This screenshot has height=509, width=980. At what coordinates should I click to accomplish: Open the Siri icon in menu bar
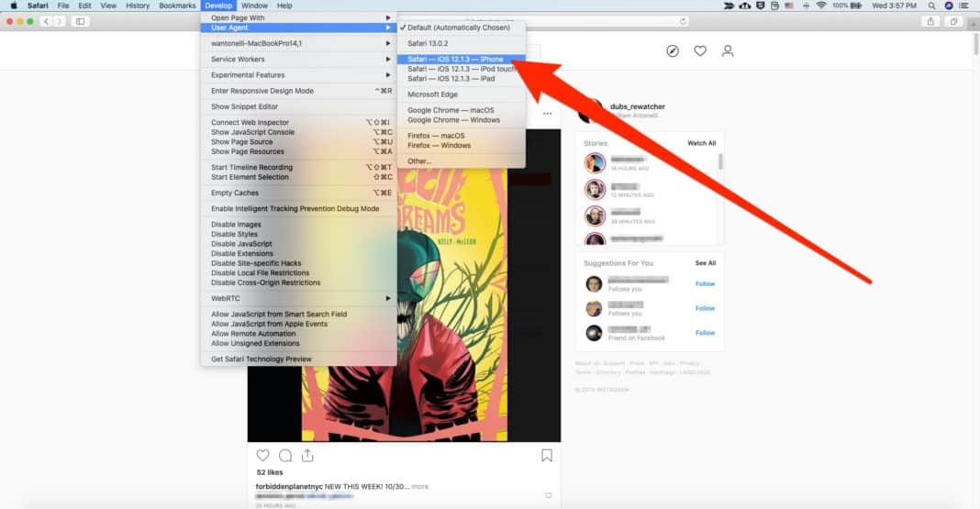pyautogui.click(x=949, y=6)
